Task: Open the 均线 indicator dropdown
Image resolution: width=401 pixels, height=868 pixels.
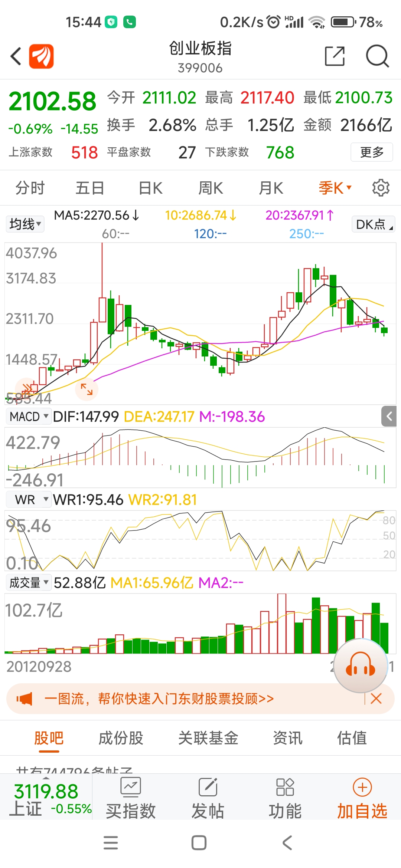Action: pyautogui.click(x=25, y=224)
